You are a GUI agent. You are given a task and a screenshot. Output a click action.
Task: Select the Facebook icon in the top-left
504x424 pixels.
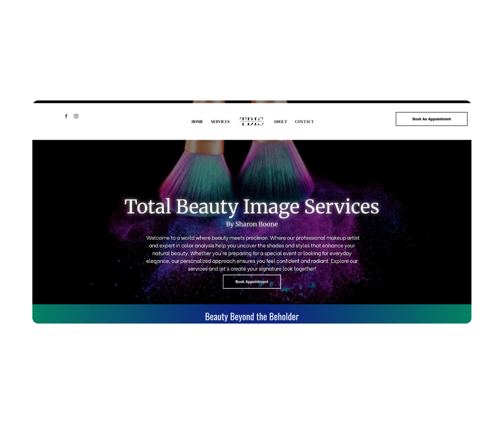[x=66, y=116]
